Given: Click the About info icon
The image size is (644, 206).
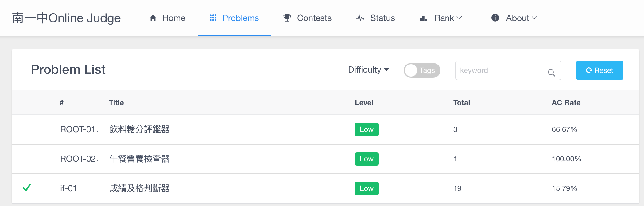Looking at the screenshot, I should [x=495, y=18].
